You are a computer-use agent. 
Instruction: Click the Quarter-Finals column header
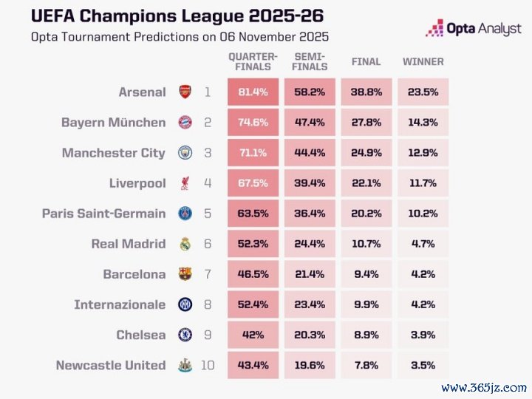coord(253,61)
